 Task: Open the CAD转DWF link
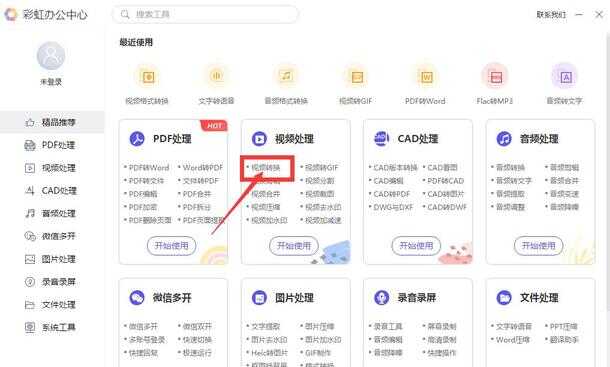(447, 207)
